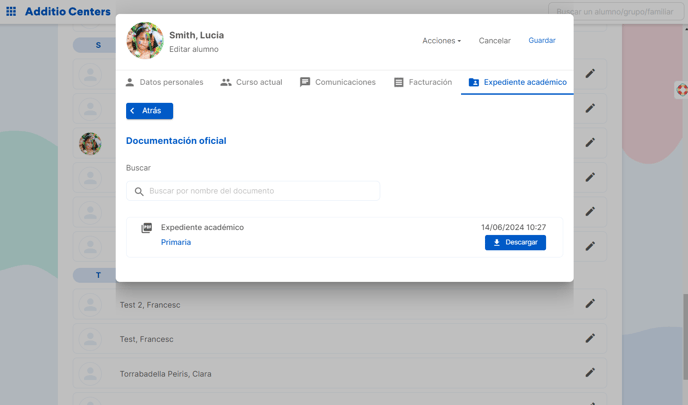This screenshot has height=405, width=688.
Task: Click the magnifier icon in document search
Action: pyautogui.click(x=139, y=191)
